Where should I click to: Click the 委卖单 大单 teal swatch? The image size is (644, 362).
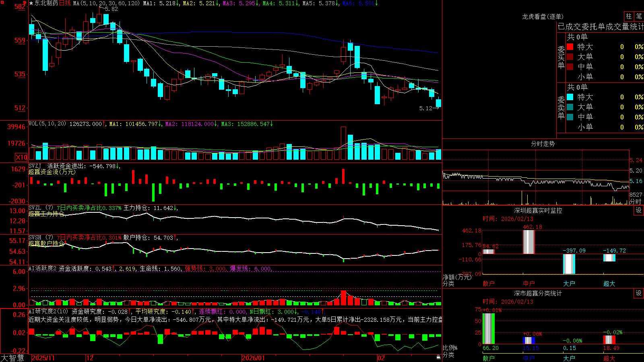[x=570, y=107]
